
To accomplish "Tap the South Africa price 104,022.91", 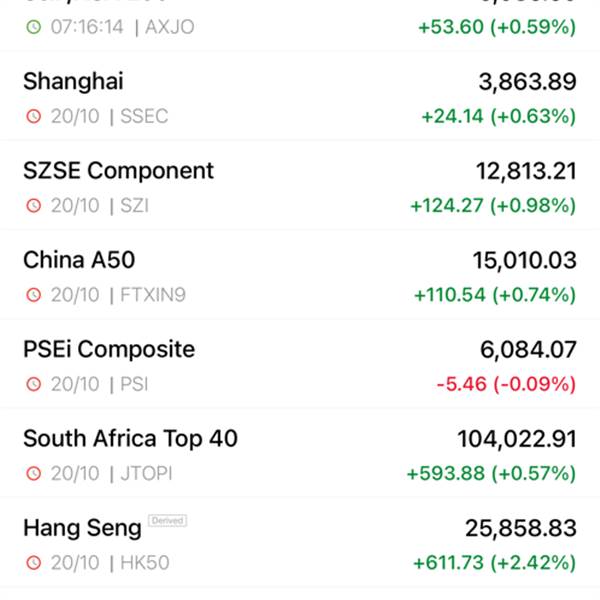I will pos(517,439).
